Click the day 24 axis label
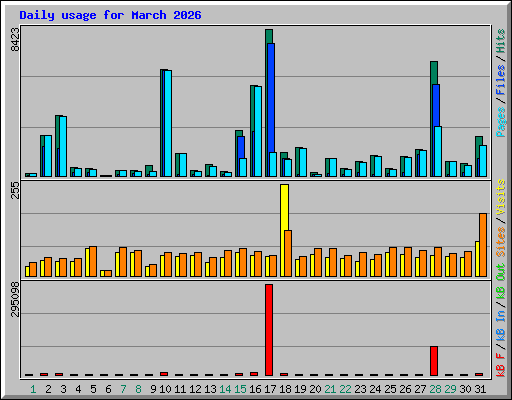This screenshot has height=400, width=512. (375, 389)
